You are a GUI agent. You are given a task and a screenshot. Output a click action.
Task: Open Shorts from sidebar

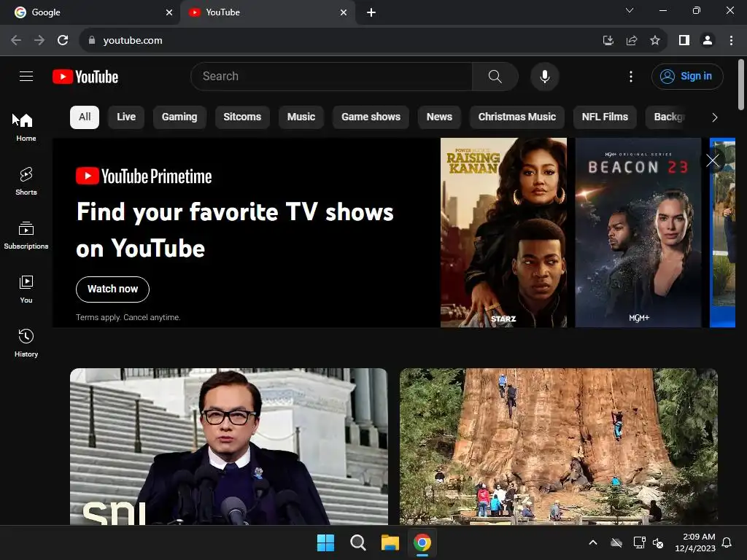26,181
